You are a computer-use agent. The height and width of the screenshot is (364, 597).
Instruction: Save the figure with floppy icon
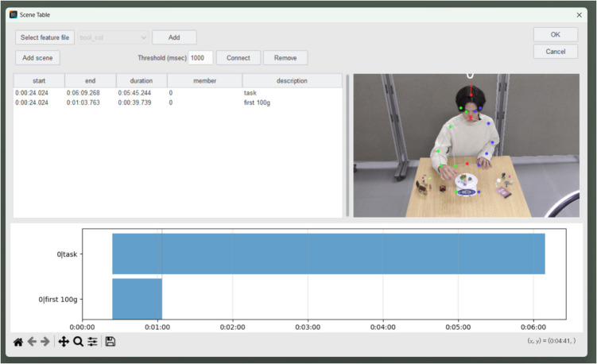pos(110,342)
